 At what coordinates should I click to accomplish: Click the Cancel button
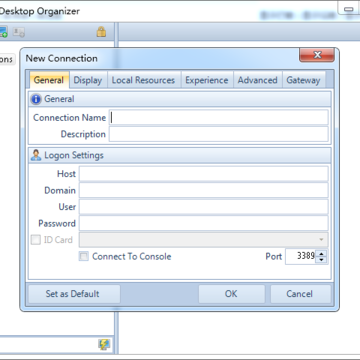[x=300, y=294]
